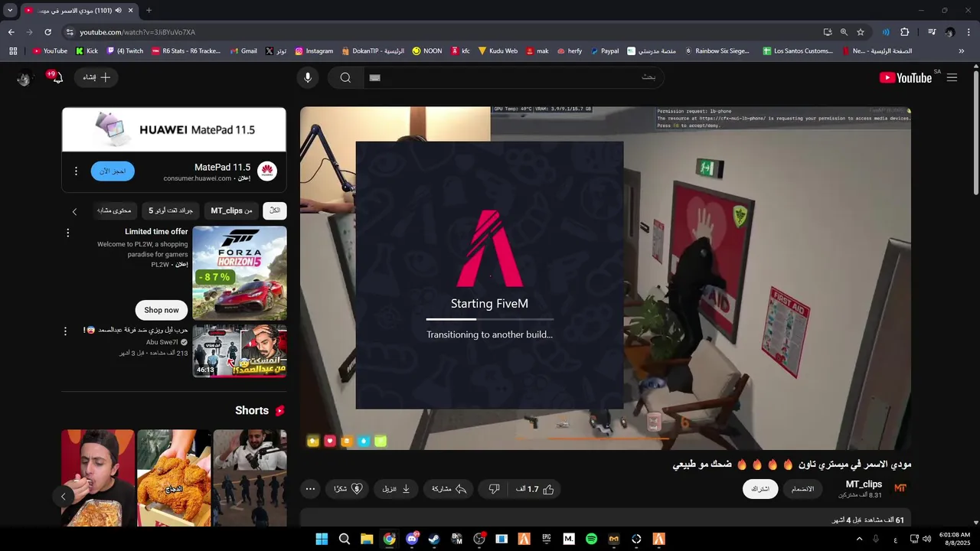
Task: Dislike the video with thumbs down
Action: click(494, 489)
